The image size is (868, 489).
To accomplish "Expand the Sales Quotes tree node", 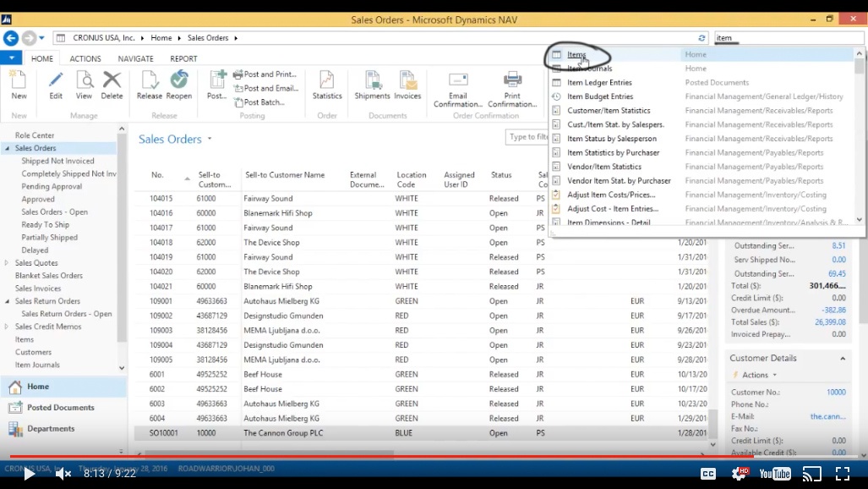I will tap(7, 263).
